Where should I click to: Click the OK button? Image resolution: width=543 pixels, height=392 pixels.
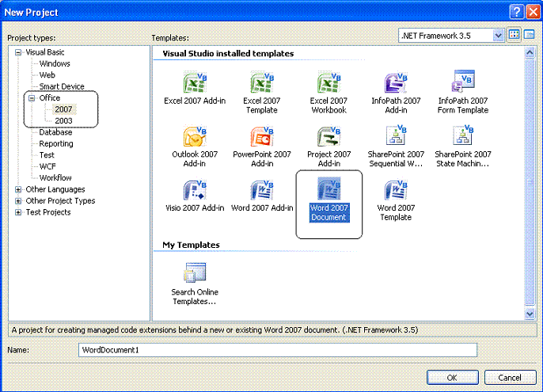(452, 378)
